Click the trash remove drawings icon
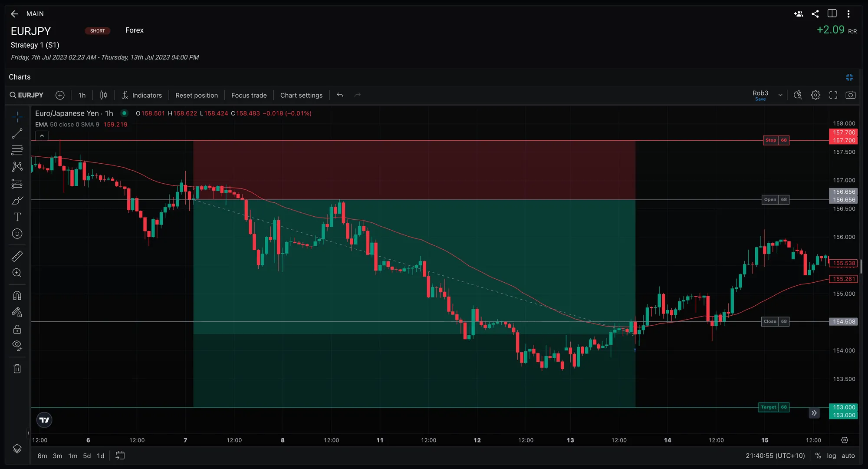Image resolution: width=868 pixels, height=469 pixels. 17,369
